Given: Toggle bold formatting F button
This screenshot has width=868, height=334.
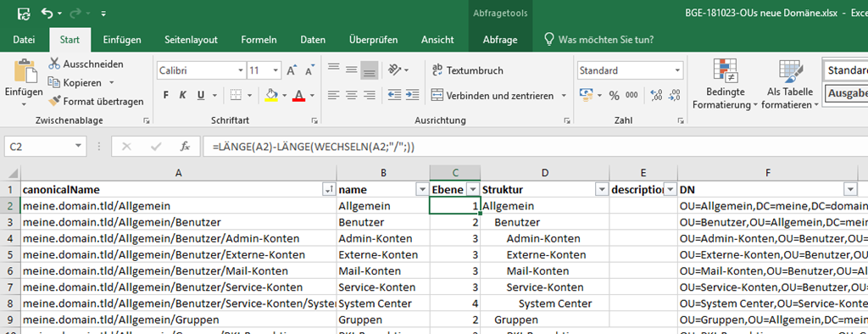Looking at the screenshot, I should click(165, 95).
